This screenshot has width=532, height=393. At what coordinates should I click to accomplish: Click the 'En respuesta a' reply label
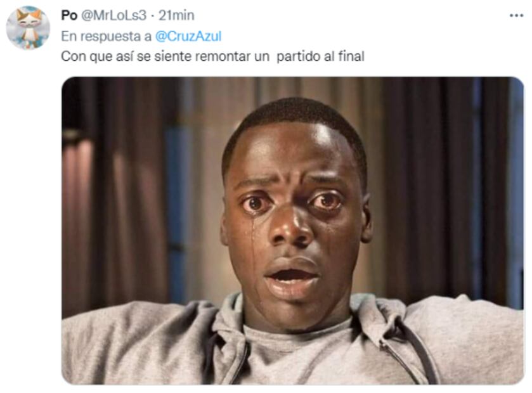[x=106, y=36]
